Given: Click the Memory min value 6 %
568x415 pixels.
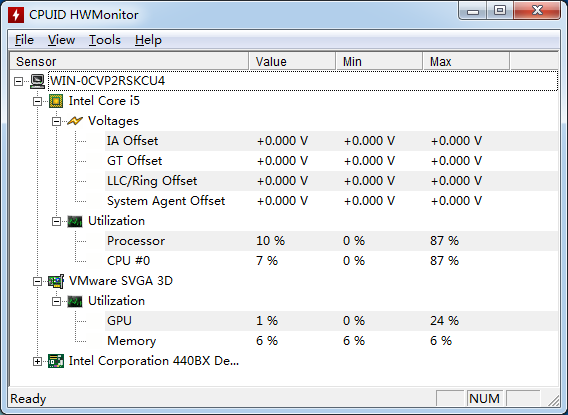Looking at the screenshot, I should click(354, 341).
